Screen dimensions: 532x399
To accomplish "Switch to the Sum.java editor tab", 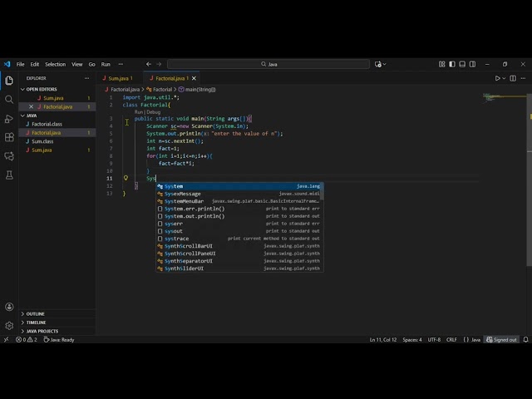I will tap(118, 78).
